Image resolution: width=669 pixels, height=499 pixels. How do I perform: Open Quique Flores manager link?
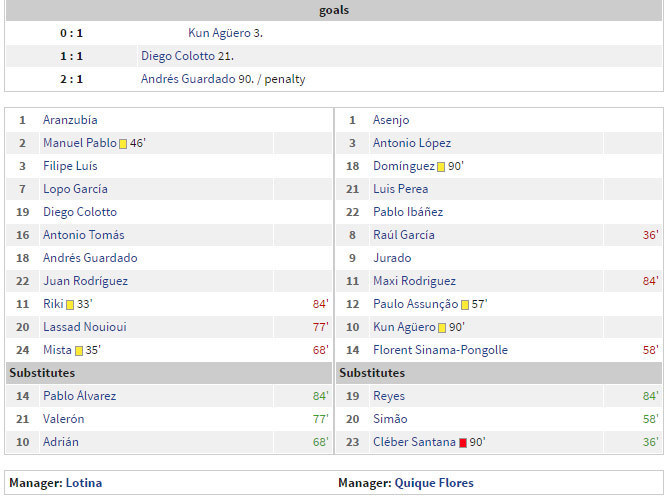pos(434,483)
